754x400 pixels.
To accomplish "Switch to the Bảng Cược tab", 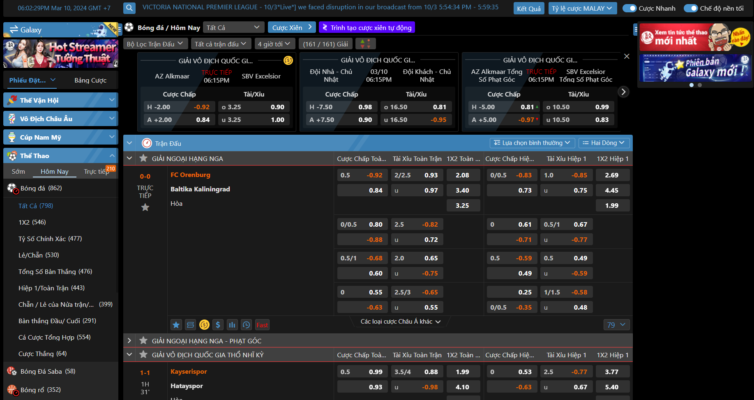I will [89, 79].
